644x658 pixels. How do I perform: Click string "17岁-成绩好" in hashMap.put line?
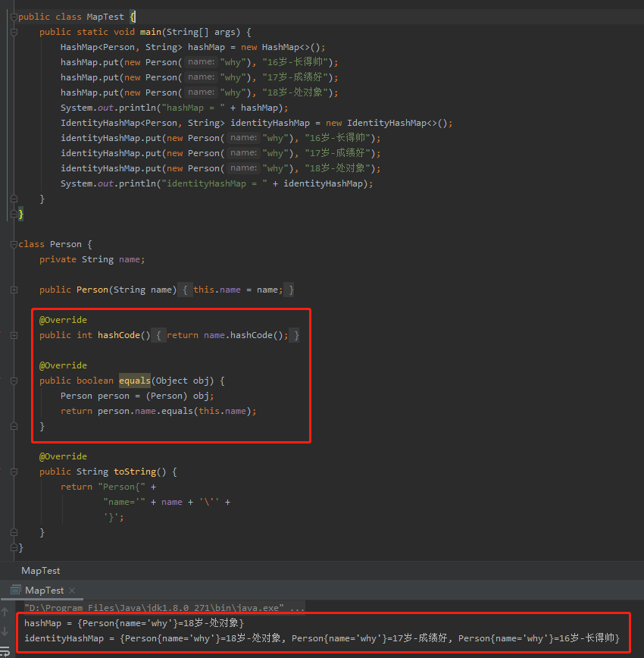pos(295,77)
